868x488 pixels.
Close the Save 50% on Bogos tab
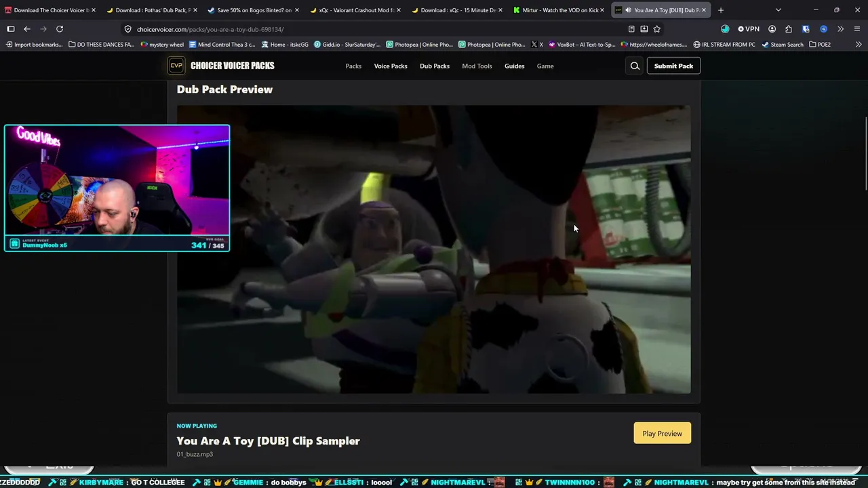pos(297,10)
